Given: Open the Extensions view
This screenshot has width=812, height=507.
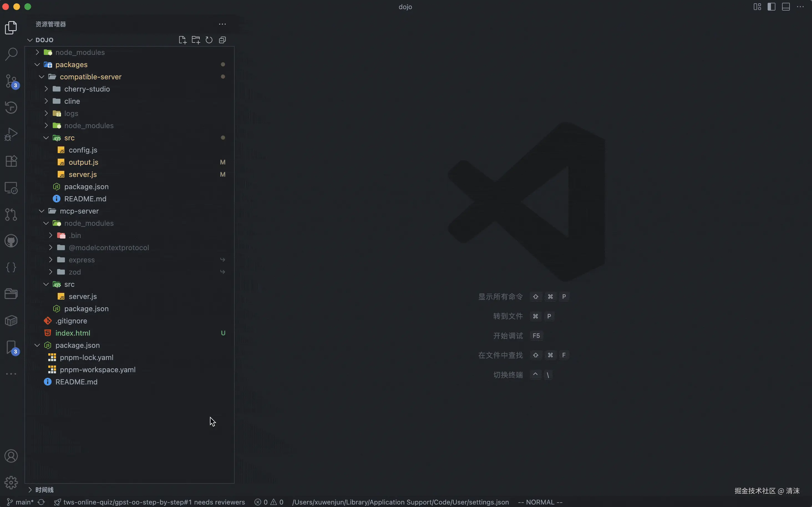Looking at the screenshot, I should point(11,161).
